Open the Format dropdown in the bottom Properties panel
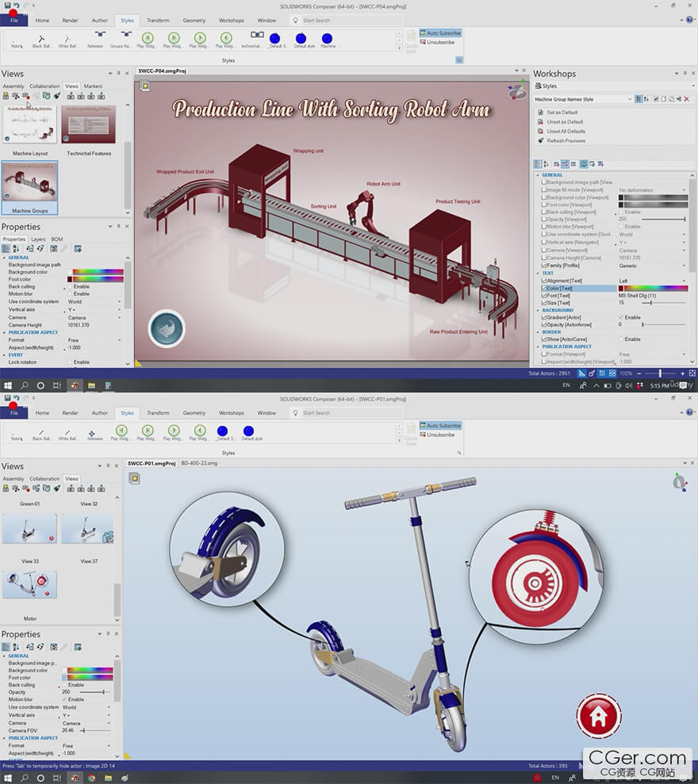The width and height of the screenshot is (698, 784). point(109,745)
